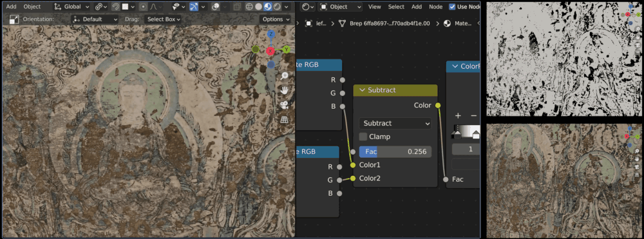The height and width of the screenshot is (239, 644).
Task: Collapse the Subtract node with its chevron
Action: (x=362, y=90)
